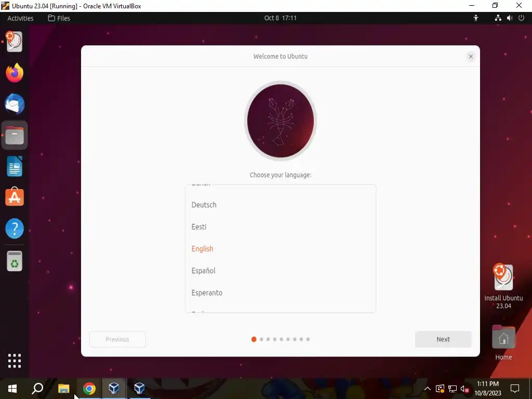Open Chrome from Windows taskbar
This screenshot has width=532, height=399.
click(89, 389)
